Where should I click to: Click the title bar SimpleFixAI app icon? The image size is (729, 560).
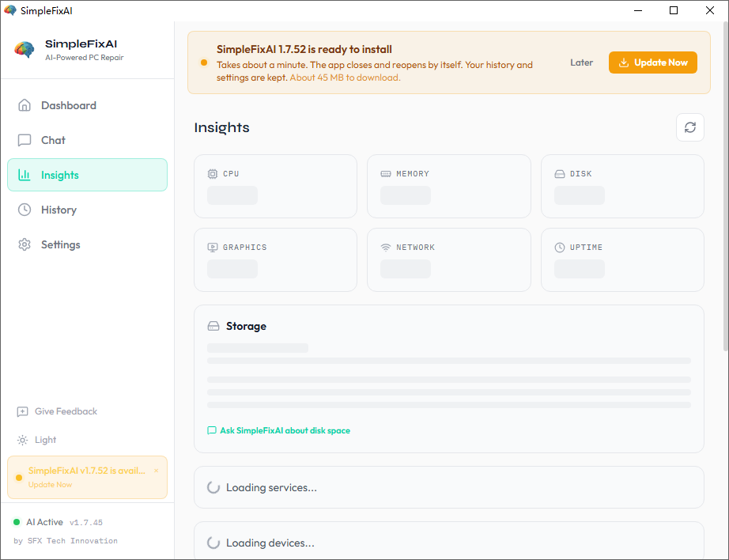tap(10, 10)
